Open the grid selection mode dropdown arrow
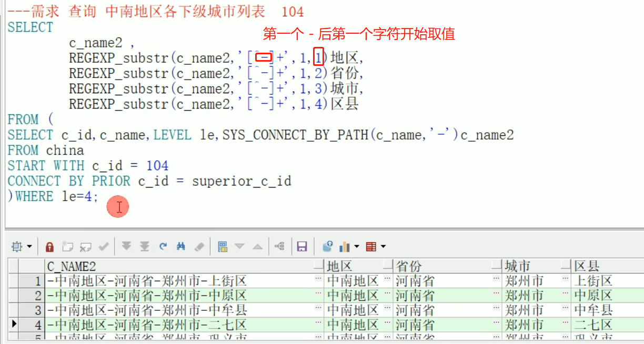 click(28, 247)
